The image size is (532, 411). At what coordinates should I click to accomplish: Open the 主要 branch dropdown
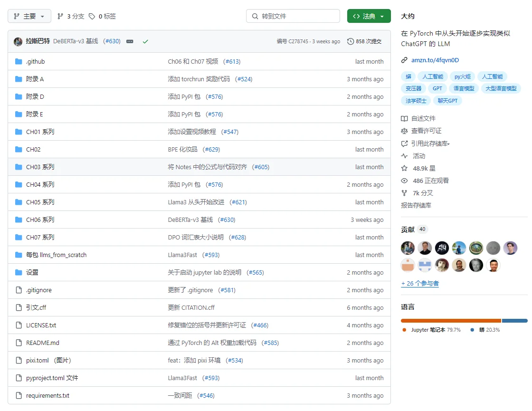click(29, 16)
